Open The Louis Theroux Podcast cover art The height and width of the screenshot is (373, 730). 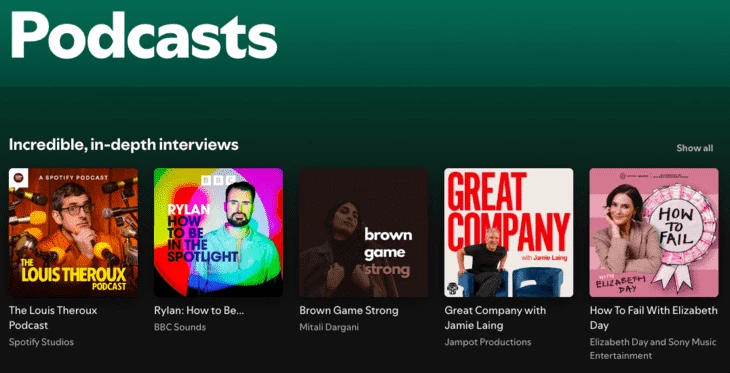(73, 232)
